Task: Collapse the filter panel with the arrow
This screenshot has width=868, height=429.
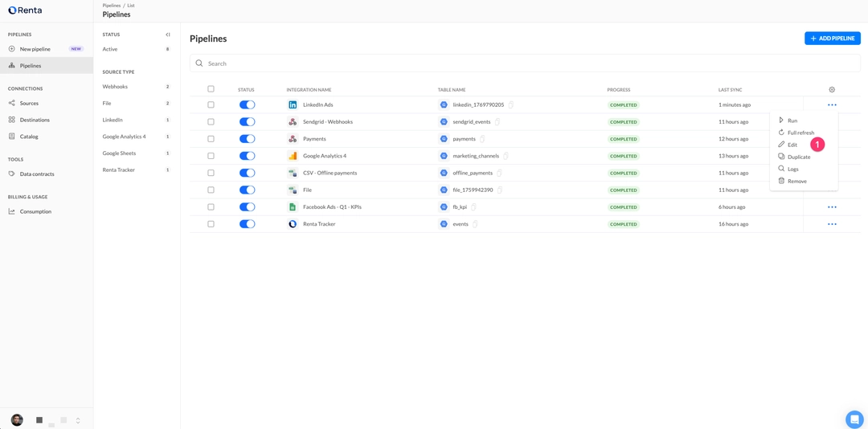Action: [168, 35]
